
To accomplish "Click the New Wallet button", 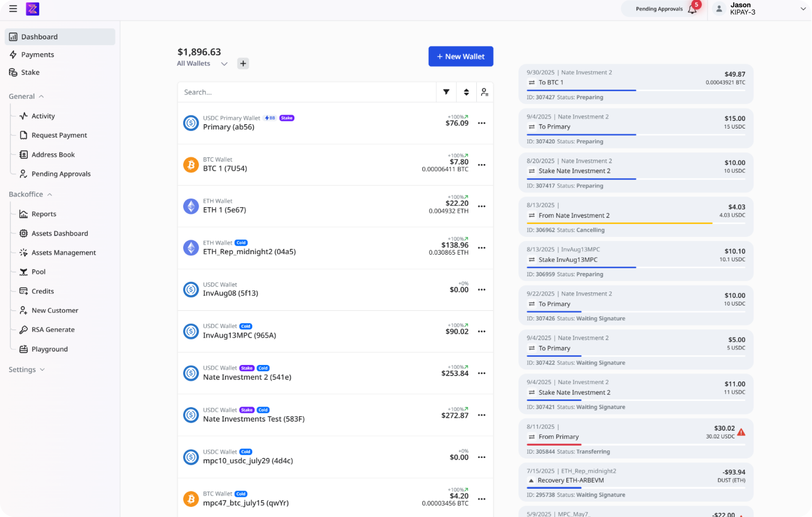I will 460,56.
